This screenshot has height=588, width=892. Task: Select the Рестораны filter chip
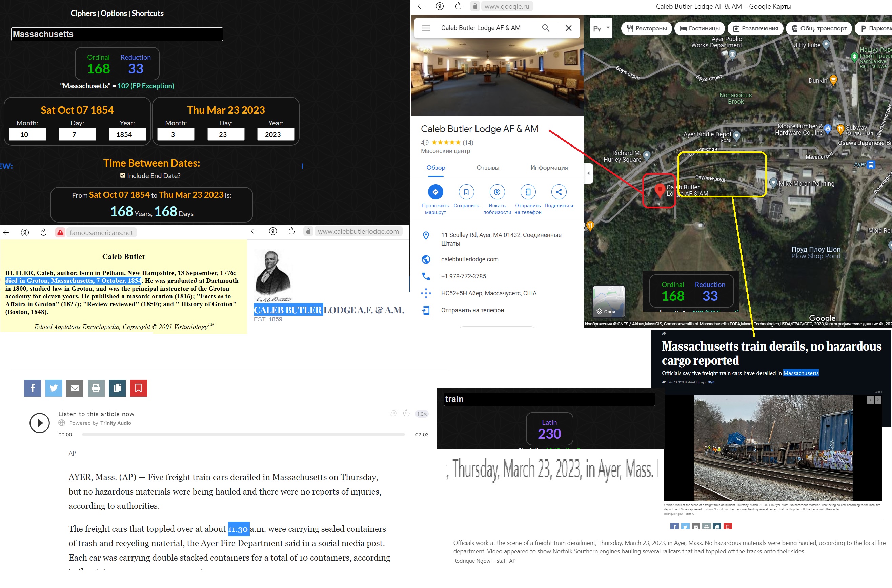coord(647,28)
